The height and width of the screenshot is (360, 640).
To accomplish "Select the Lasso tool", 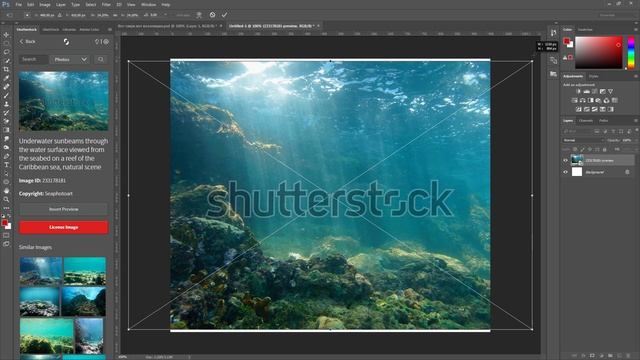I will coord(6,52).
